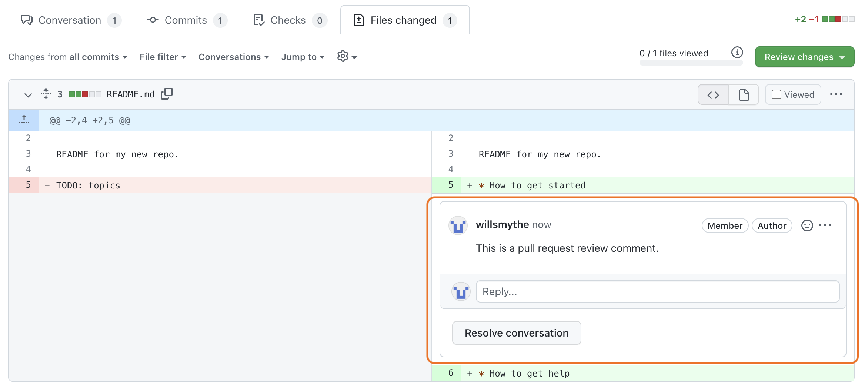Open the Jump to dropdown

coord(303,57)
